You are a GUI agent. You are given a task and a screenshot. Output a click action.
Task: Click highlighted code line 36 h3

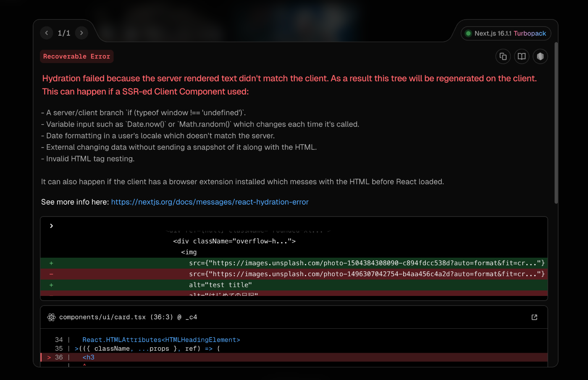click(x=294, y=357)
